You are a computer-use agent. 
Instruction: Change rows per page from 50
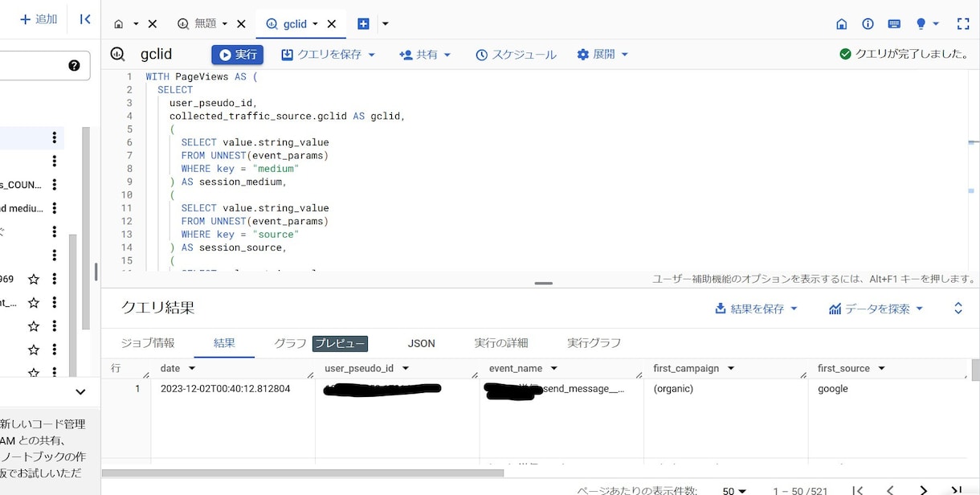tap(734, 490)
